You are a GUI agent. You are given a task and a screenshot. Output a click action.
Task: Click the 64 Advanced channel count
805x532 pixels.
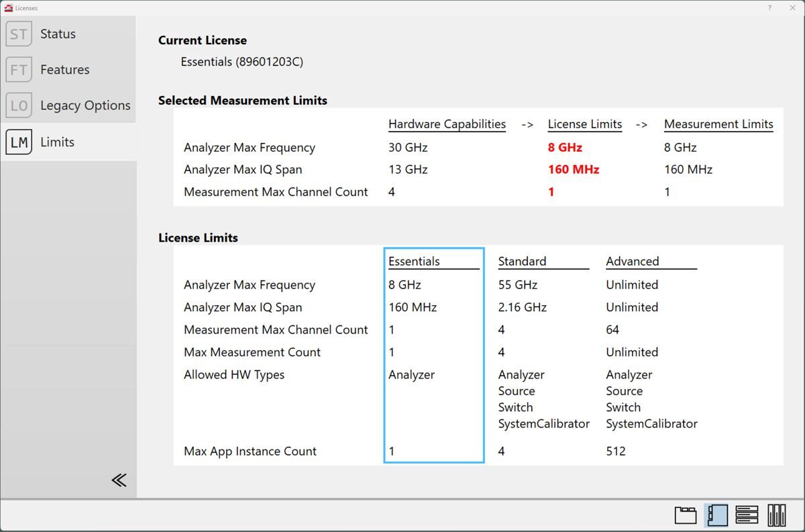(612, 330)
